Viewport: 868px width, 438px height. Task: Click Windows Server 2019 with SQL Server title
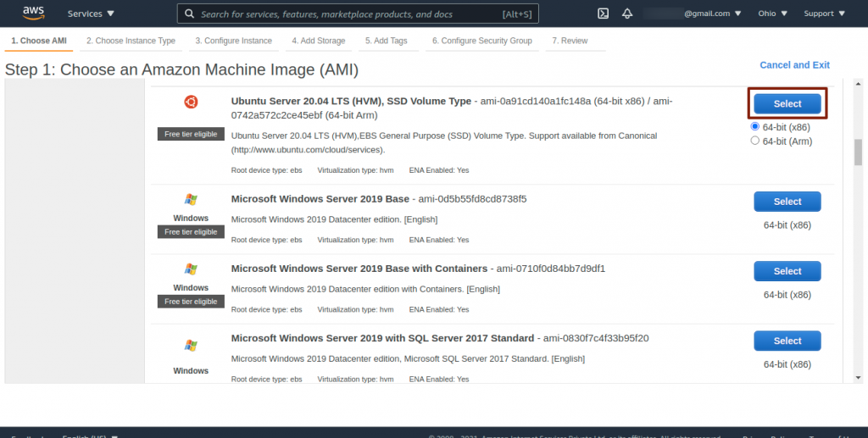click(382, 338)
